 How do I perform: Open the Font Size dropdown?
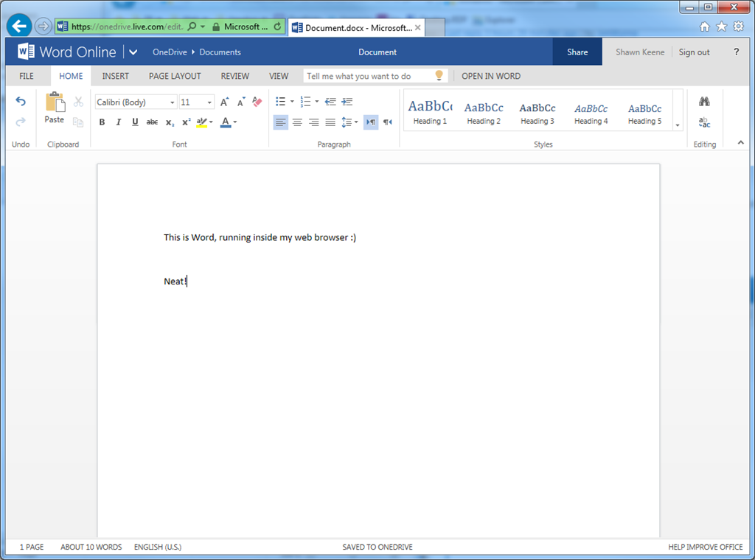[209, 102]
